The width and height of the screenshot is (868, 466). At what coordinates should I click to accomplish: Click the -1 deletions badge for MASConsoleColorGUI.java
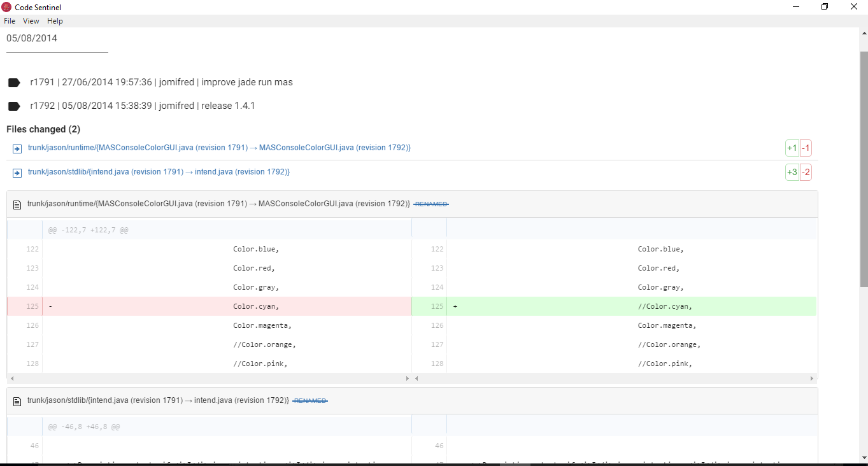coord(806,148)
